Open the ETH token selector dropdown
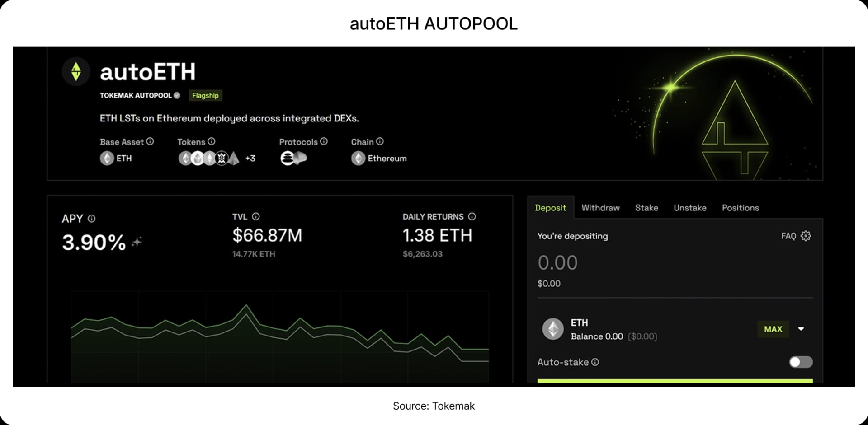The image size is (868, 425). pos(801,329)
